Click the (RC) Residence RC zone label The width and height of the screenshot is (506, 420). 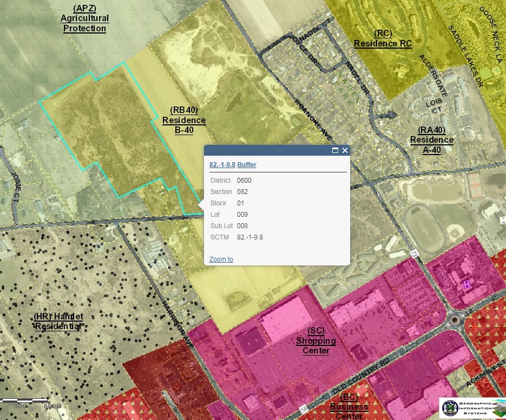(383, 38)
